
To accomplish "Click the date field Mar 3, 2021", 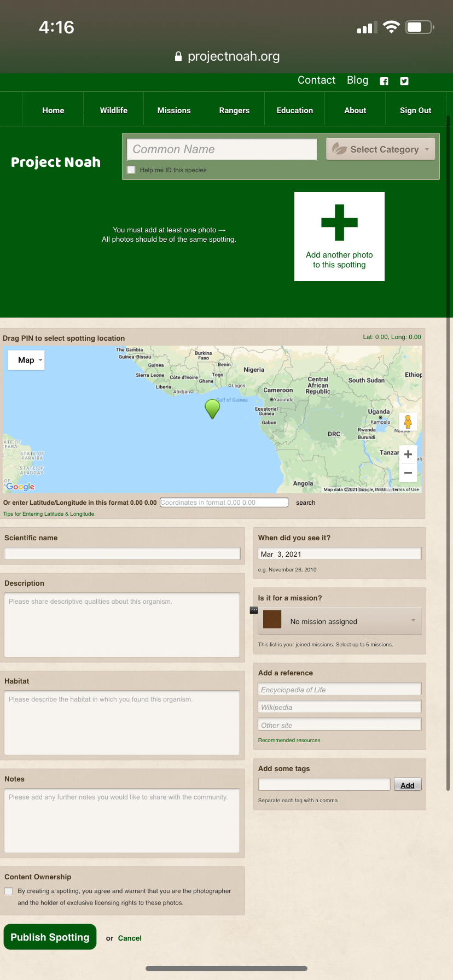I will tap(339, 553).
